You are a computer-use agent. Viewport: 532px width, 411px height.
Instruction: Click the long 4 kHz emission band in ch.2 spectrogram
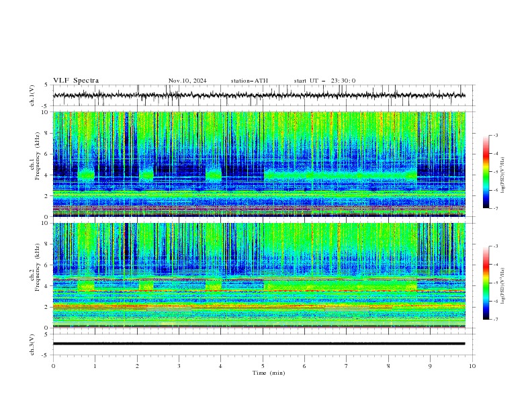(x=341, y=285)
